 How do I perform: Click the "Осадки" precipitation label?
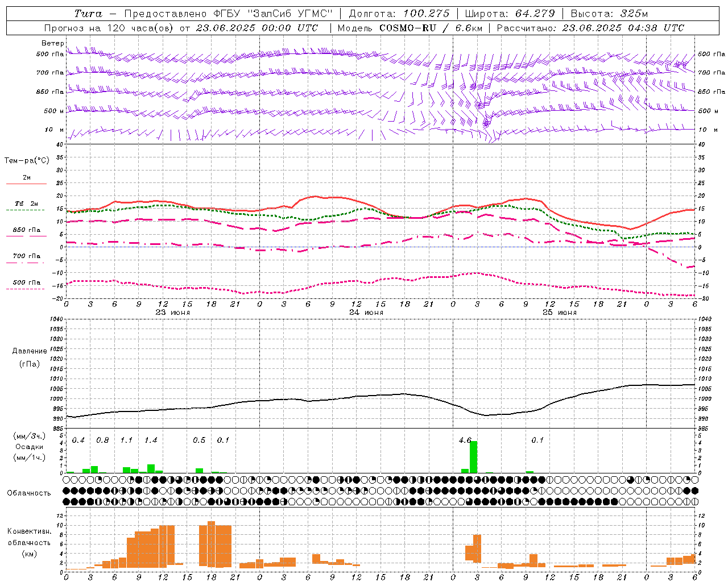pos(30,447)
